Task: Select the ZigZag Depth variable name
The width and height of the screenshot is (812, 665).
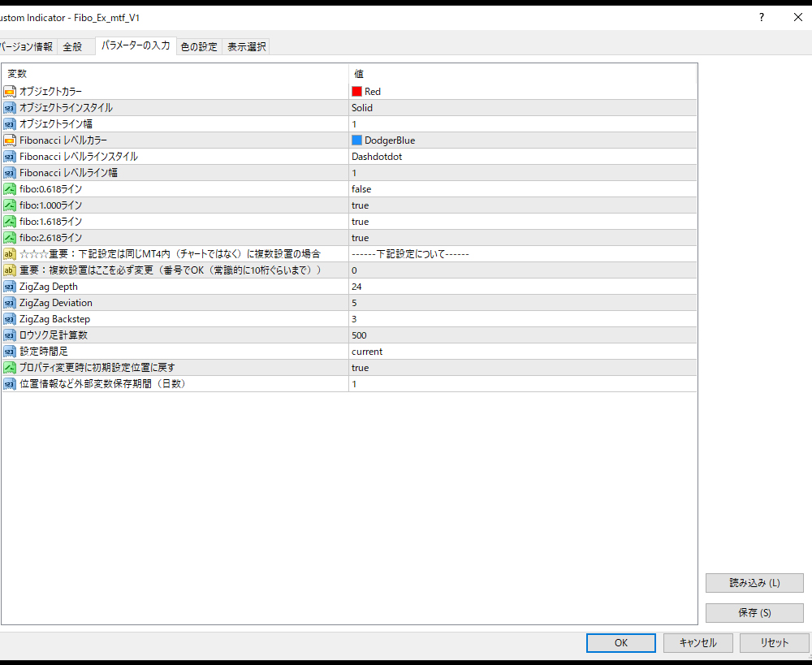Action: pos(49,287)
